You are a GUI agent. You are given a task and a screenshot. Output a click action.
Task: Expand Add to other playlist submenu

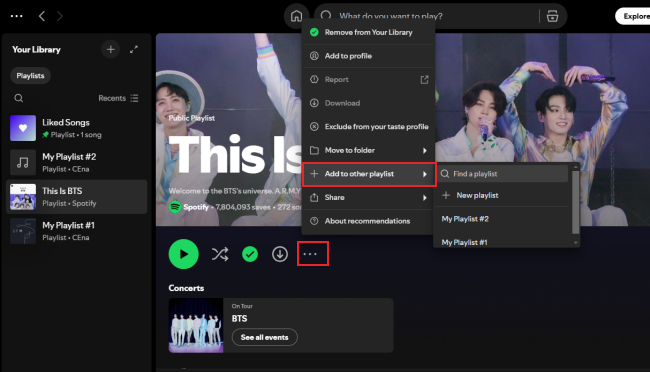(x=368, y=174)
